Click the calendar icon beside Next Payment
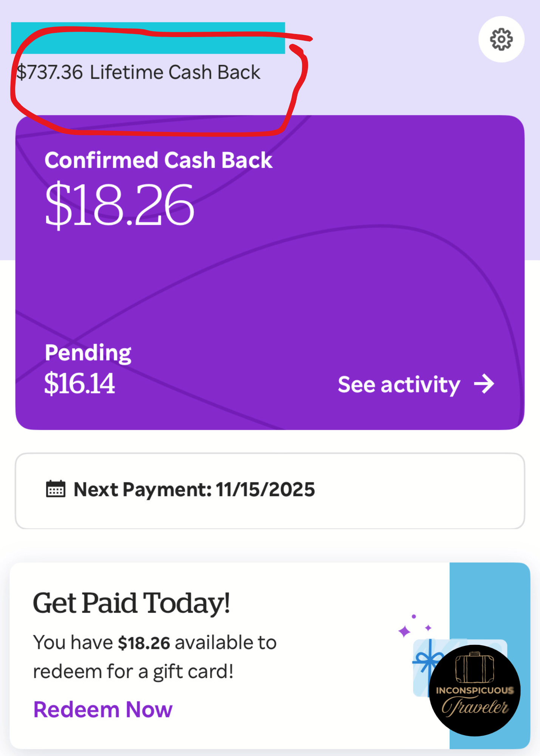The image size is (540, 756). [56, 489]
